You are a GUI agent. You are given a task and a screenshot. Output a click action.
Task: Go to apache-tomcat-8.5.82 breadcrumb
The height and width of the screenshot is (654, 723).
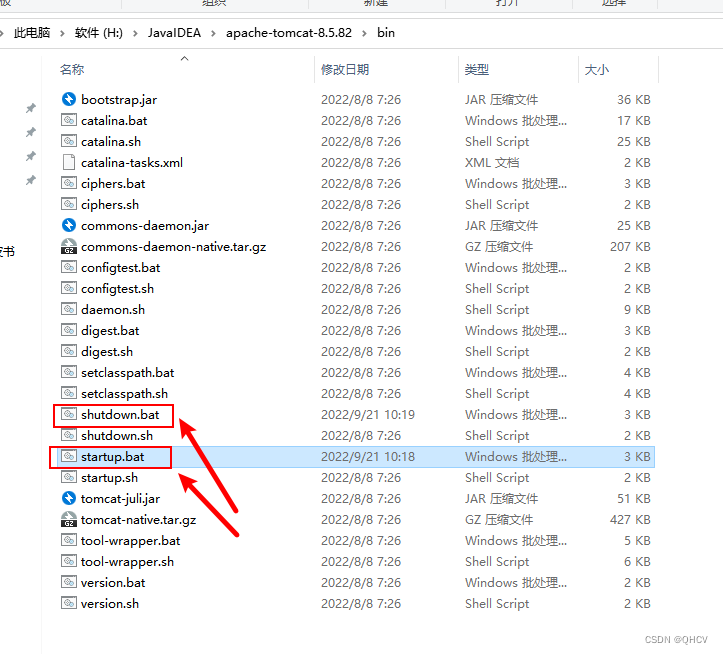(289, 33)
